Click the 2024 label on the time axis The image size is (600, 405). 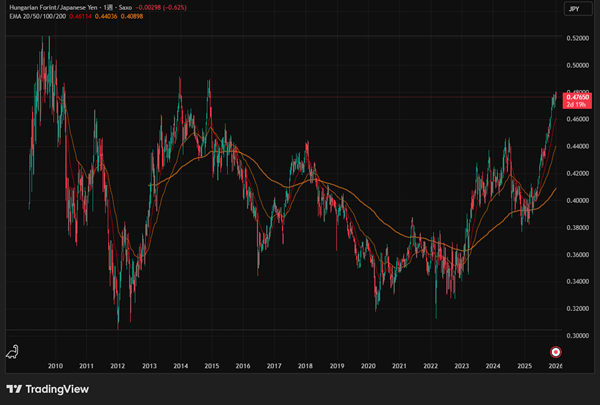(493, 367)
